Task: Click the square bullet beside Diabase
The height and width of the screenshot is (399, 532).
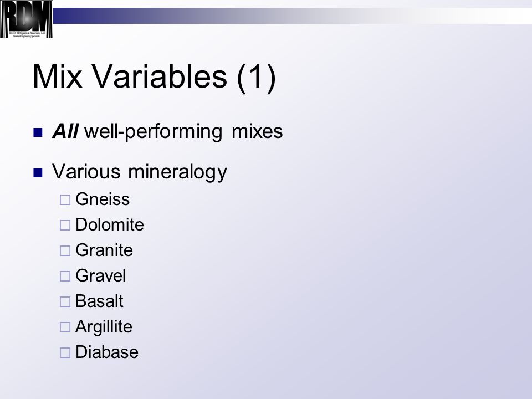Action: tap(65, 353)
